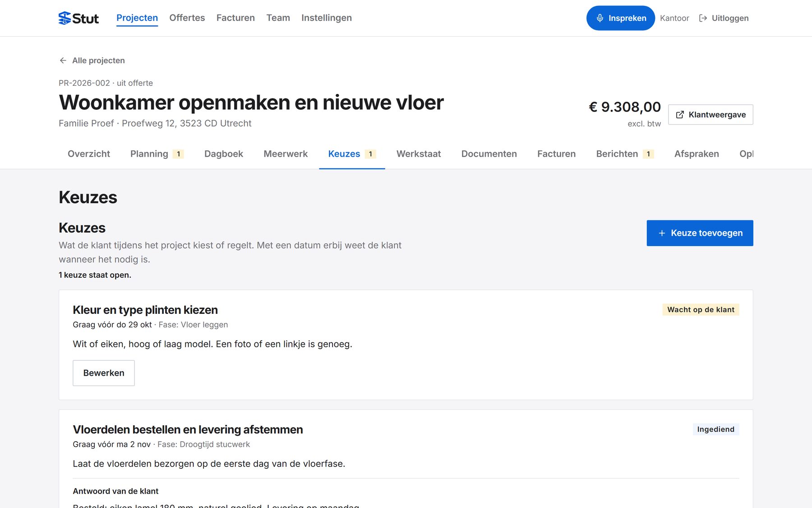Switch to the Planning tab
The image size is (812, 508).
point(157,154)
